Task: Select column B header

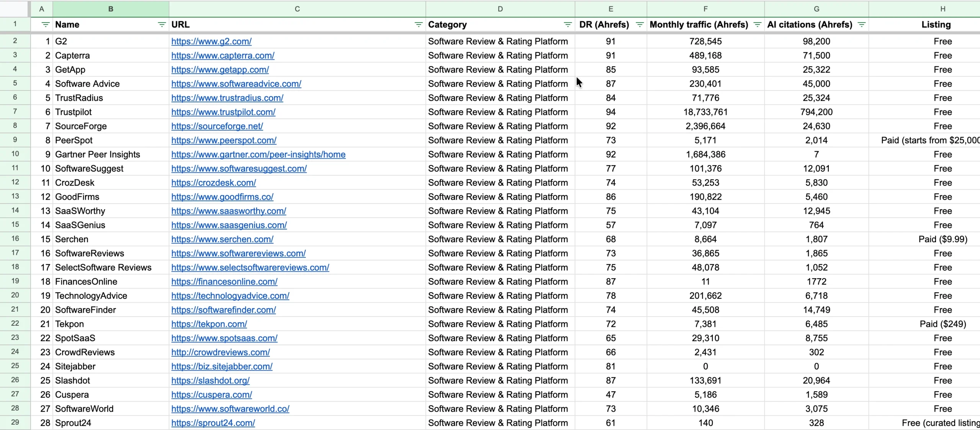Action: (111, 9)
